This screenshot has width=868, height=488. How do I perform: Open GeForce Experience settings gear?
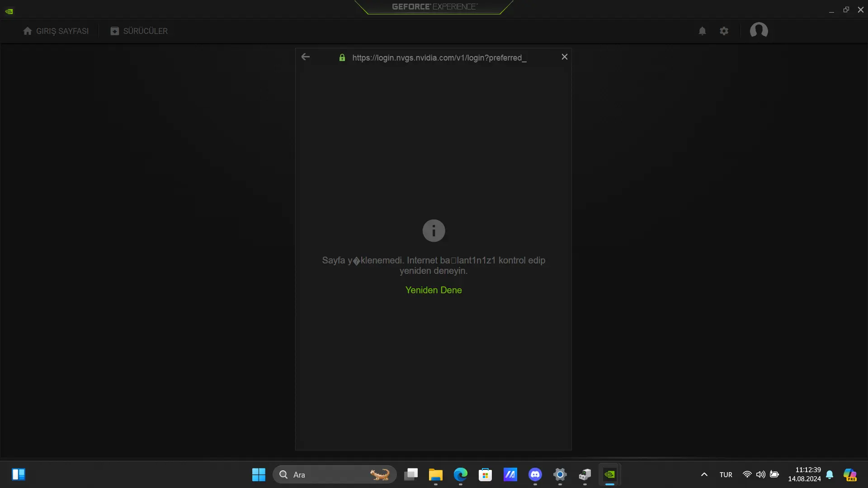(x=724, y=31)
